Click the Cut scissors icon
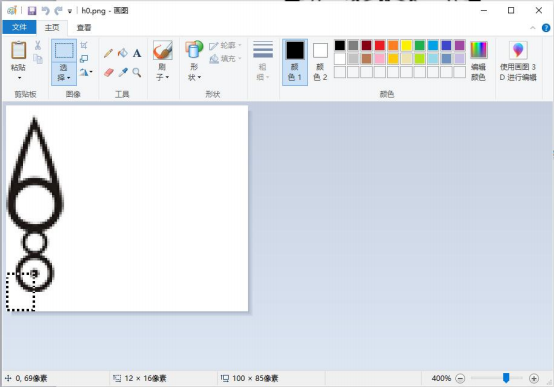The width and height of the screenshot is (554, 387). point(38,45)
